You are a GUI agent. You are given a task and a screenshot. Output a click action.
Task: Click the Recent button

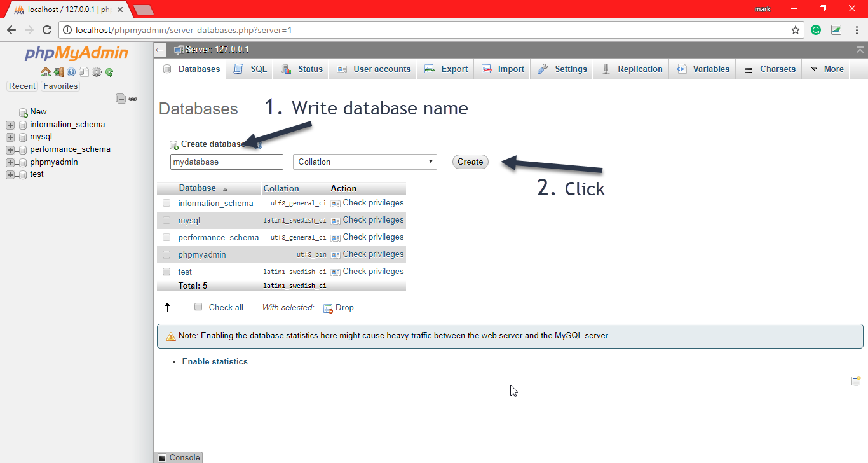[x=22, y=86]
